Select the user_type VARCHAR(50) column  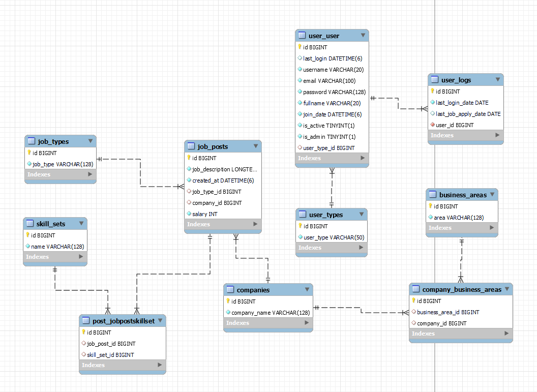(x=332, y=237)
